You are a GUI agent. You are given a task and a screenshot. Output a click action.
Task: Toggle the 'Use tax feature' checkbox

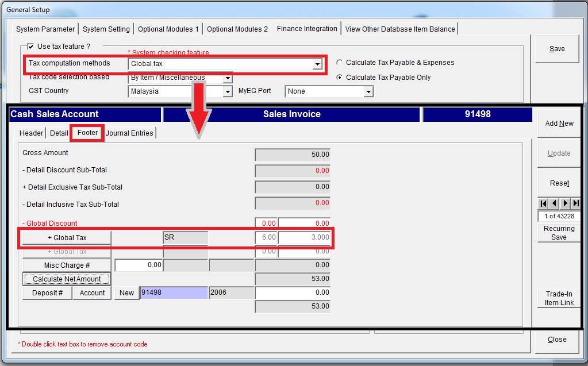pos(30,46)
